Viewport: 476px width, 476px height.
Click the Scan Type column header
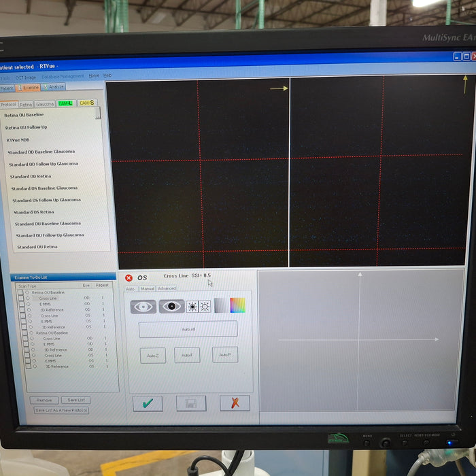tap(27, 286)
